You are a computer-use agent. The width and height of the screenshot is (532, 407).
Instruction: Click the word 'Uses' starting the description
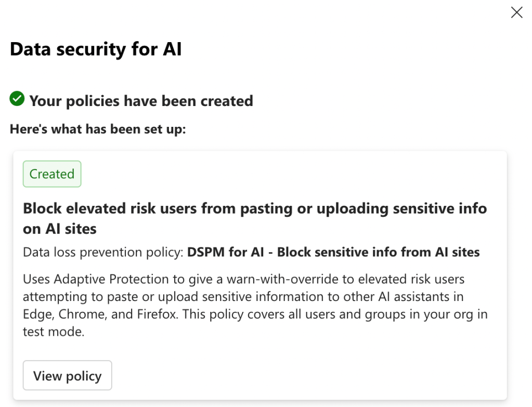coord(36,280)
